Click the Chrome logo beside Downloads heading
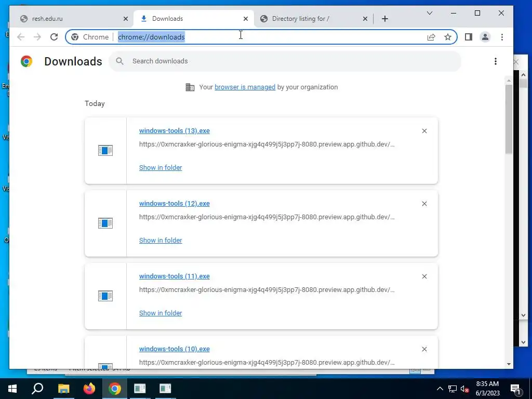This screenshot has height=399, width=532. (26, 61)
